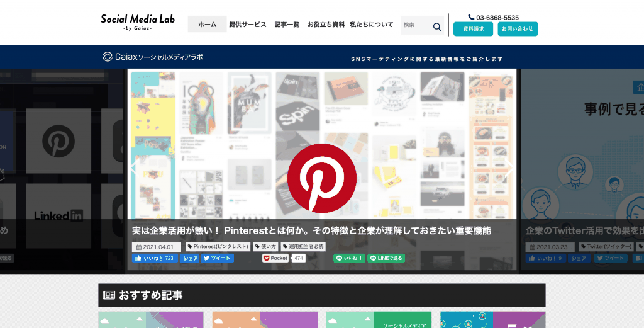Go to the previous carousel slide
The width and height of the screenshot is (644, 328).
pyautogui.click(x=134, y=167)
